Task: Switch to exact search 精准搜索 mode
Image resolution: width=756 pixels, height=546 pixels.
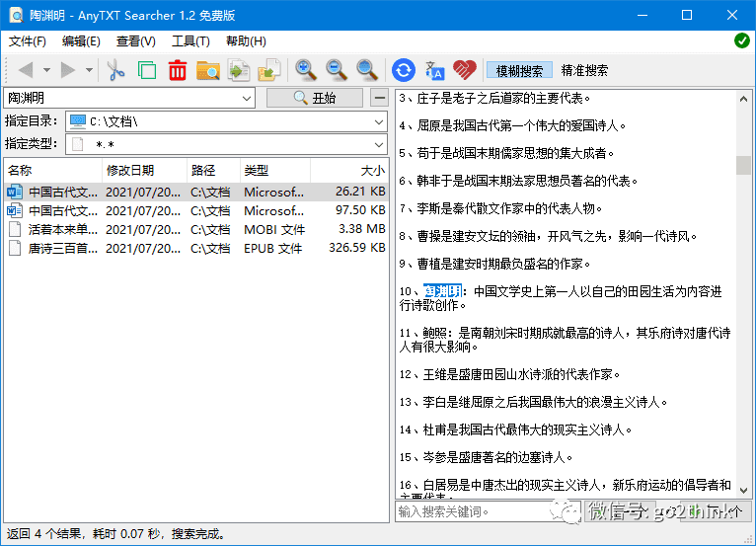Action: tap(584, 71)
